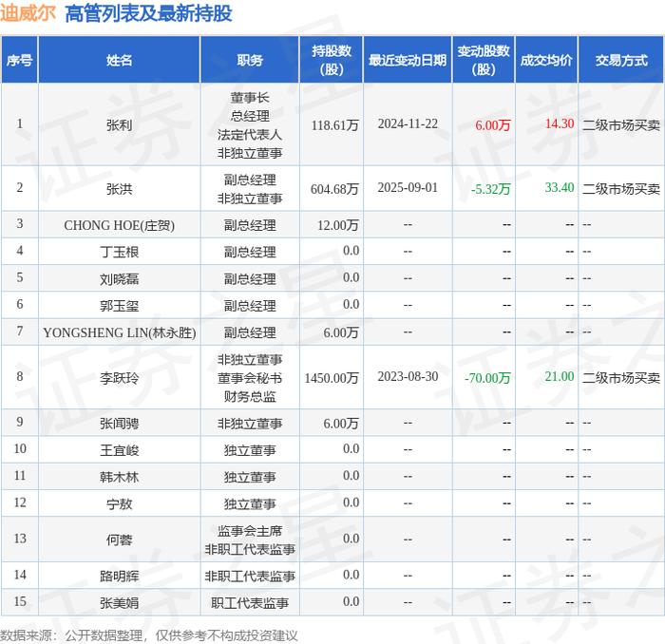
Task: Click the green change value -5.32万
Action: [x=491, y=189]
